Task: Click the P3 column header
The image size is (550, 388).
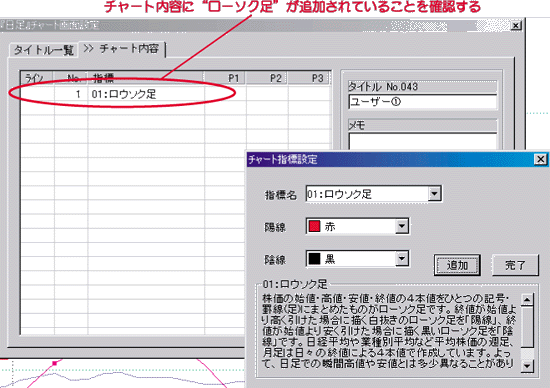Action: click(309, 78)
